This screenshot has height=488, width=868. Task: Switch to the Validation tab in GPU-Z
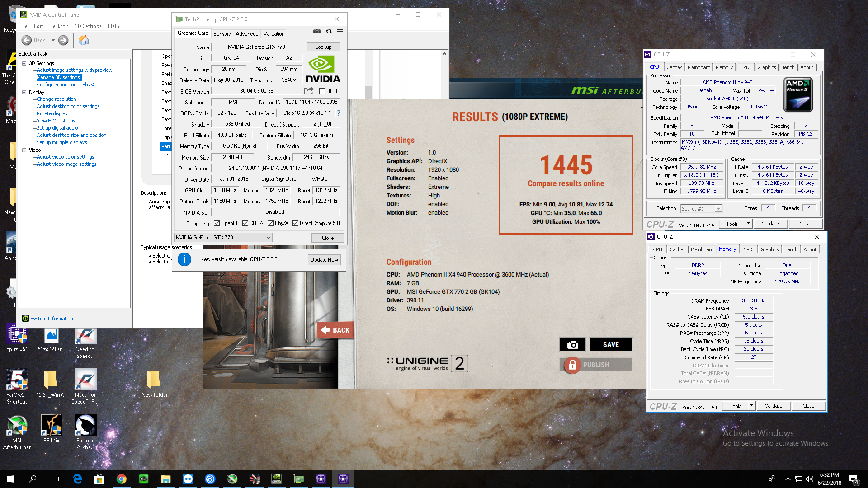point(274,34)
